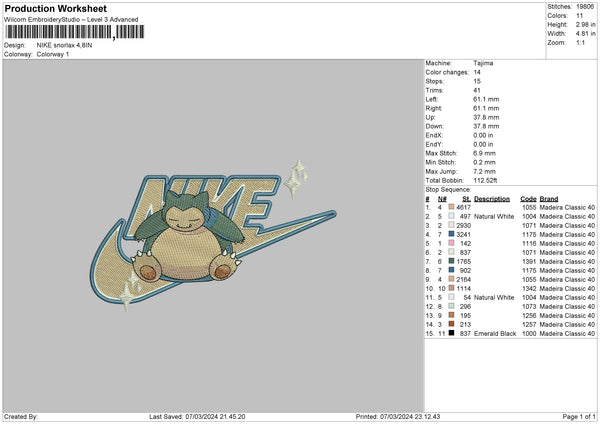Image resolution: width=600 pixels, height=424 pixels.
Task: Select the dark green swatch for the 1765-stitch stop
Action: coord(452,261)
